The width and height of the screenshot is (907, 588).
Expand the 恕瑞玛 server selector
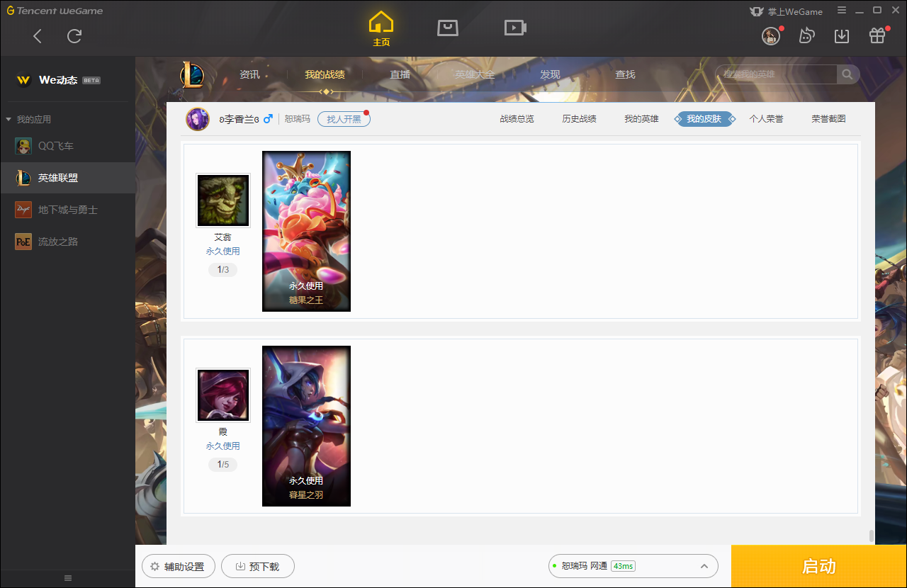point(633,566)
